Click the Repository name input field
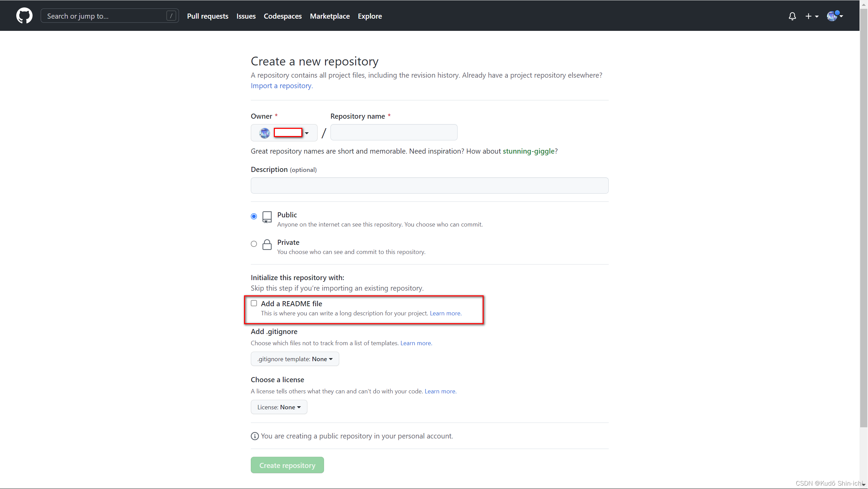The width and height of the screenshot is (868, 489). click(x=393, y=132)
